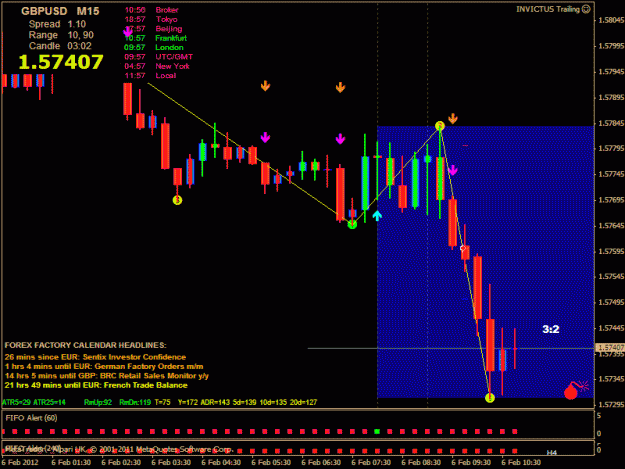Click the 1.58045 price scale label
The width and height of the screenshot is (625, 469).
(611, 20)
